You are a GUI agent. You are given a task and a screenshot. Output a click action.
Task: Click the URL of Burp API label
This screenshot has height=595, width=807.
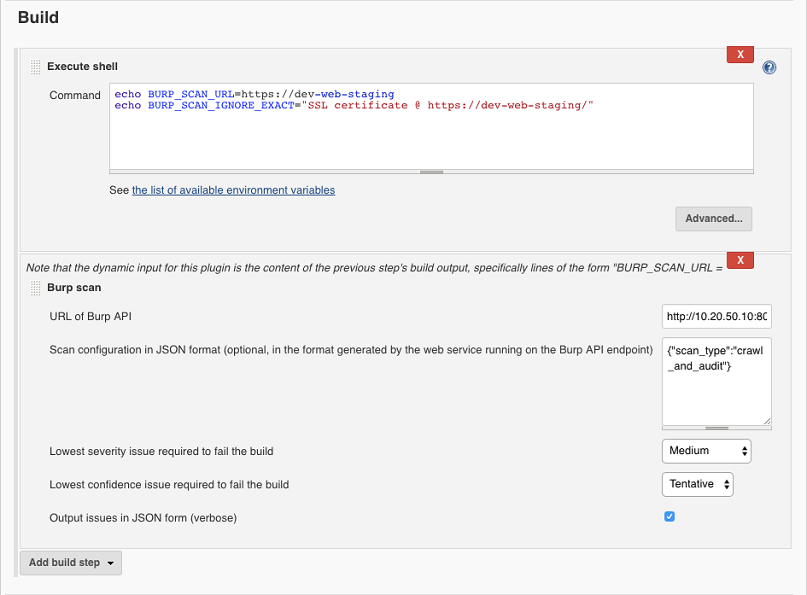coord(91,317)
